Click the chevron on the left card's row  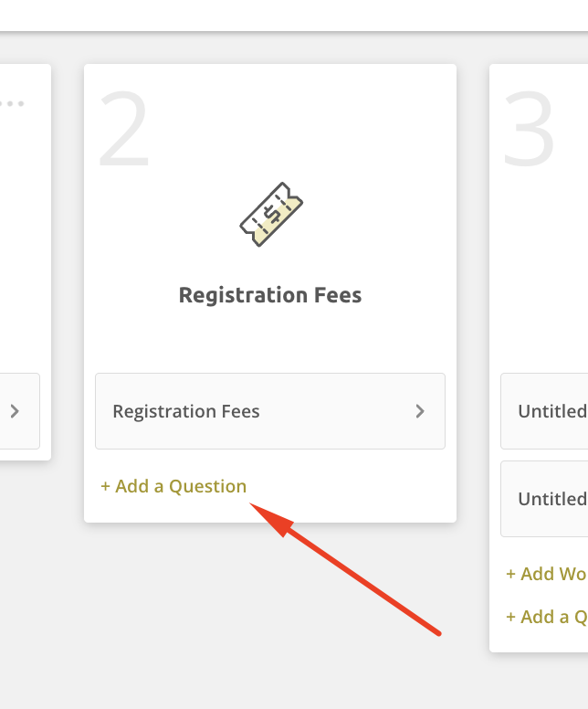[15, 411]
